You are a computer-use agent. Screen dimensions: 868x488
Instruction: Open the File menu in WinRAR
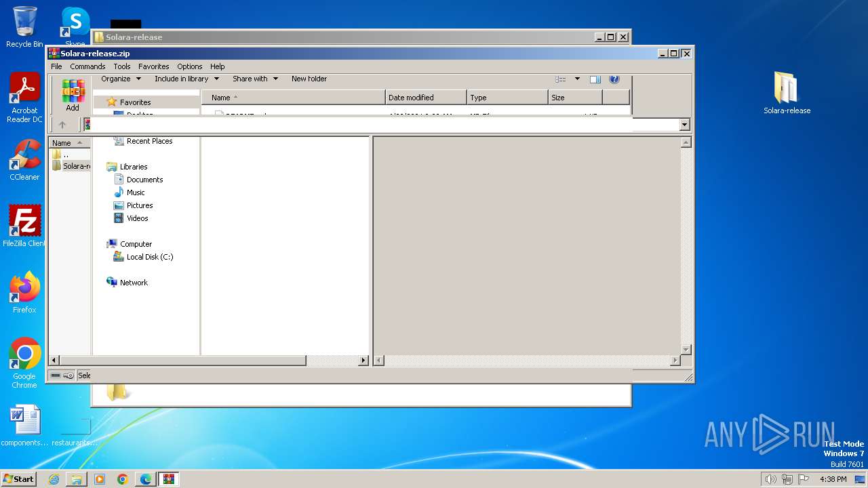56,66
